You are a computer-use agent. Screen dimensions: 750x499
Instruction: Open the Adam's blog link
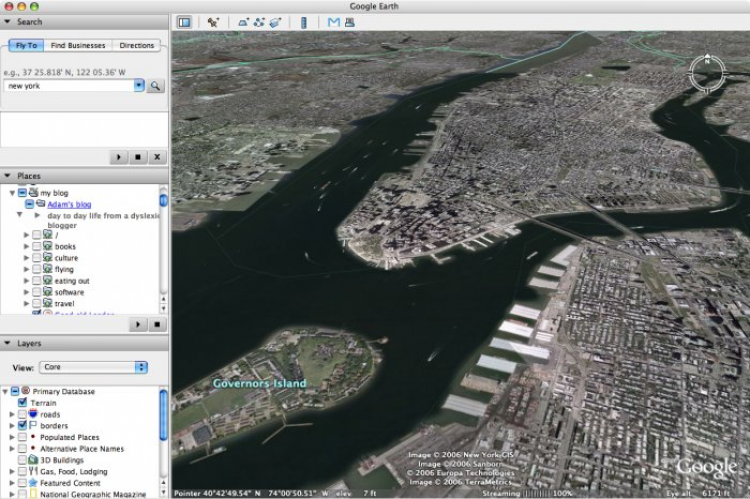pos(69,204)
